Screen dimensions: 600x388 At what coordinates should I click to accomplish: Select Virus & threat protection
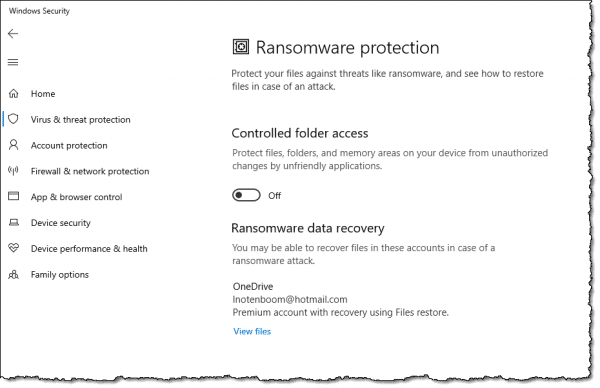80,120
